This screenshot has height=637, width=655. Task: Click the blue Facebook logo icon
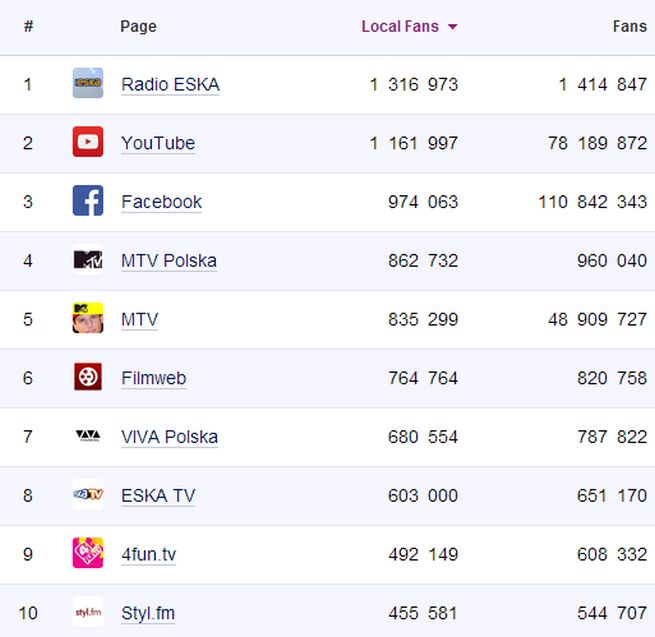(88, 201)
